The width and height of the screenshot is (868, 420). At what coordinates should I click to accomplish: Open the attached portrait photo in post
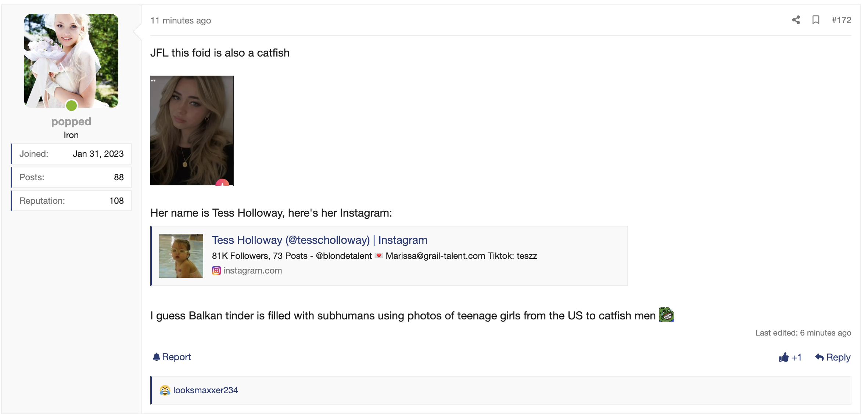[x=192, y=130]
